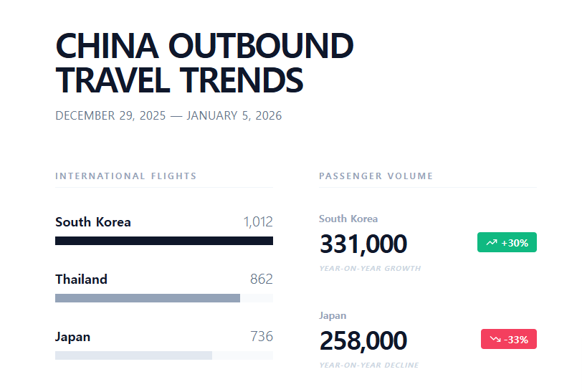The height and width of the screenshot is (392, 582).
Task: Click the Year-on-Year Decline caption
Action: click(369, 365)
